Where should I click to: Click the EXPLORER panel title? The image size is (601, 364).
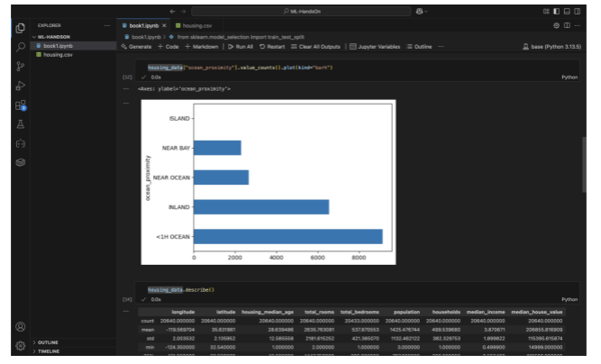[49, 25]
